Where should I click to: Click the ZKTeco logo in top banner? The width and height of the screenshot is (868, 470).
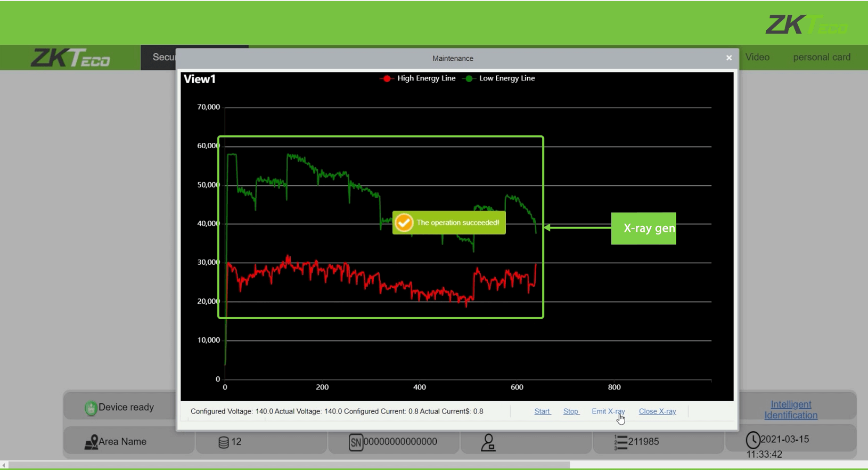[807, 24]
